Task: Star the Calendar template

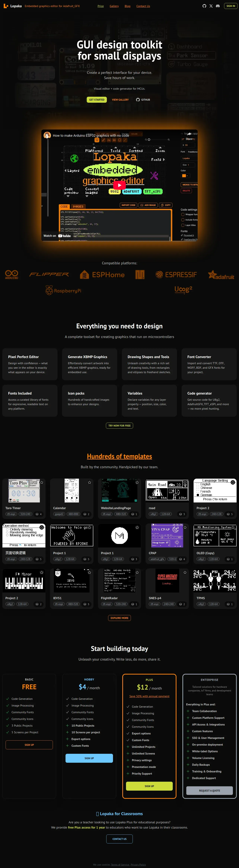Action: (x=90, y=483)
